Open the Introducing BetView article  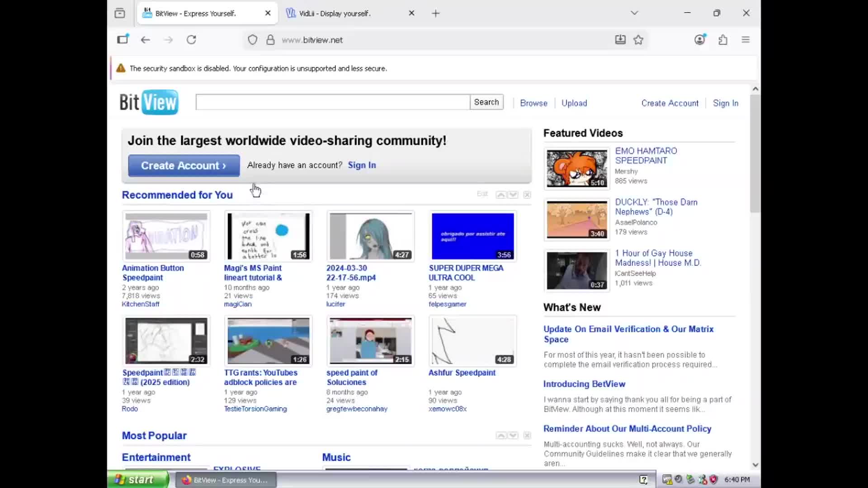click(584, 384)
